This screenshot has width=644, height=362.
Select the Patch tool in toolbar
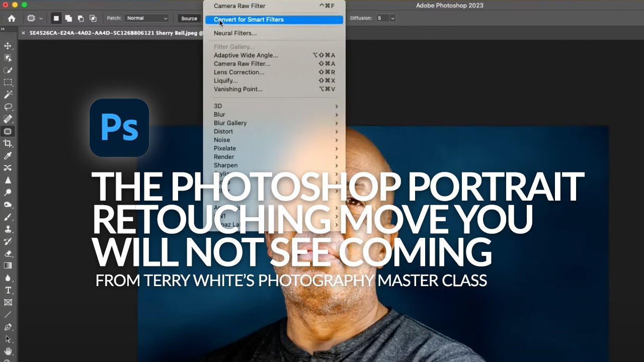point(8,131)
